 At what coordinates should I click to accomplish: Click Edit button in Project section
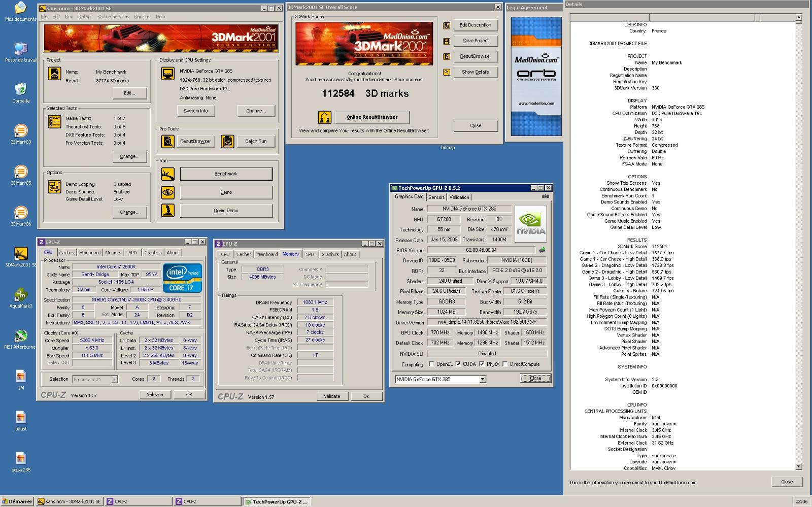129,93
